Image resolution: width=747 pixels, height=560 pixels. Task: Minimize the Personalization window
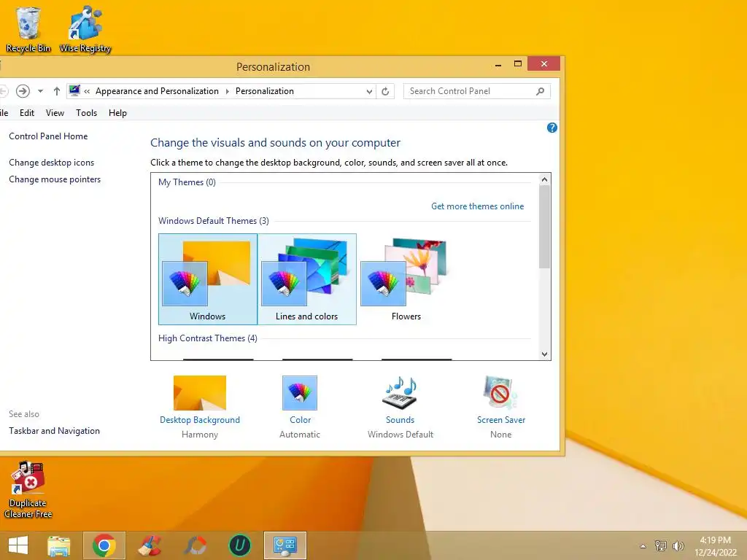tap(498, 64)
